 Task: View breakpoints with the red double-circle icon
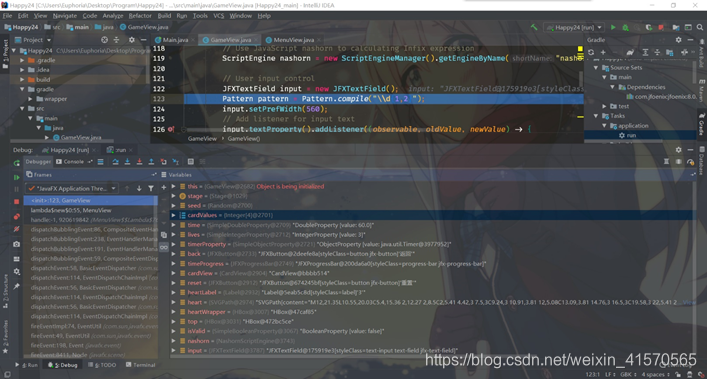(x=17, y=217)
